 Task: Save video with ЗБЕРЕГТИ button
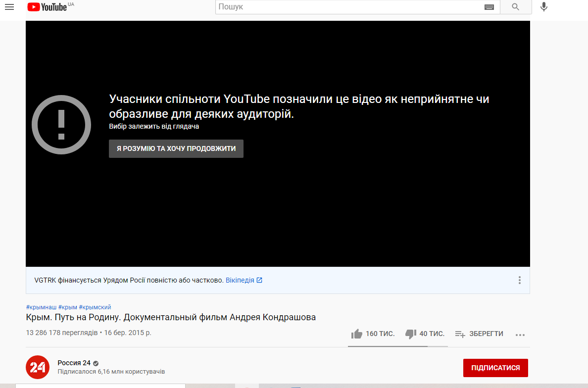click(479, 334)
